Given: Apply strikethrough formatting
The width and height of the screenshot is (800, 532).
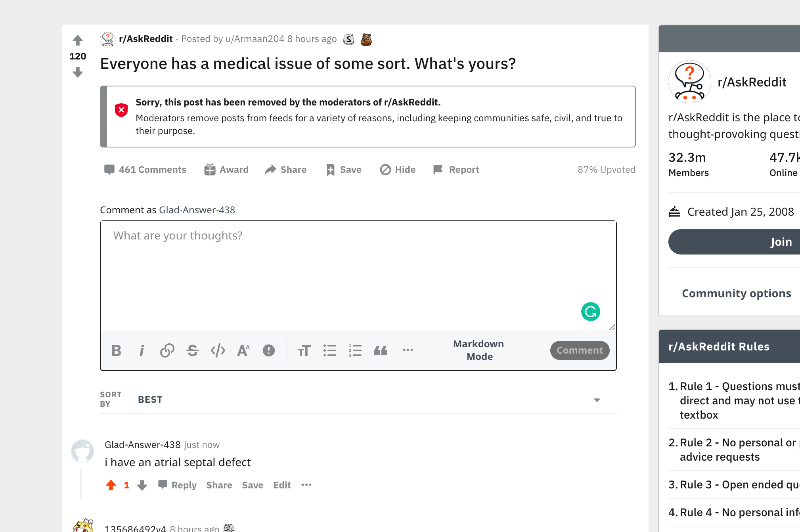Looking at the screenshot, I should point(193,350).
